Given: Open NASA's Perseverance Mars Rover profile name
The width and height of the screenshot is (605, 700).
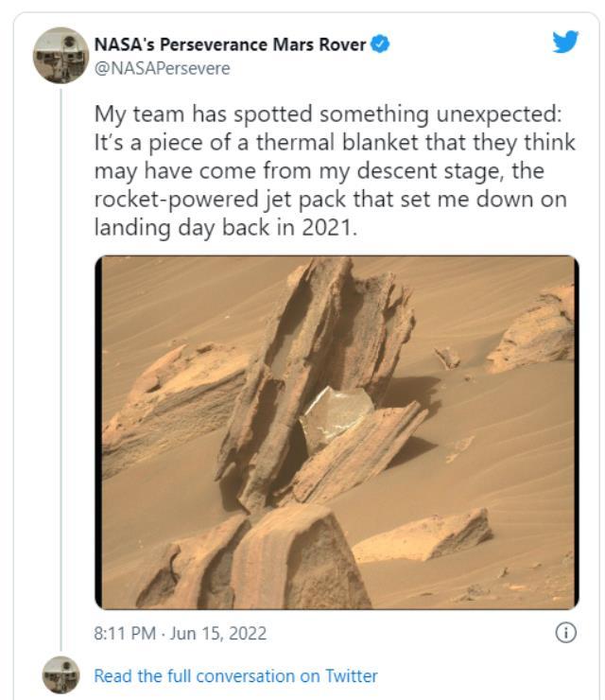Looking at the screenshot, I should (x=230, y=45).
